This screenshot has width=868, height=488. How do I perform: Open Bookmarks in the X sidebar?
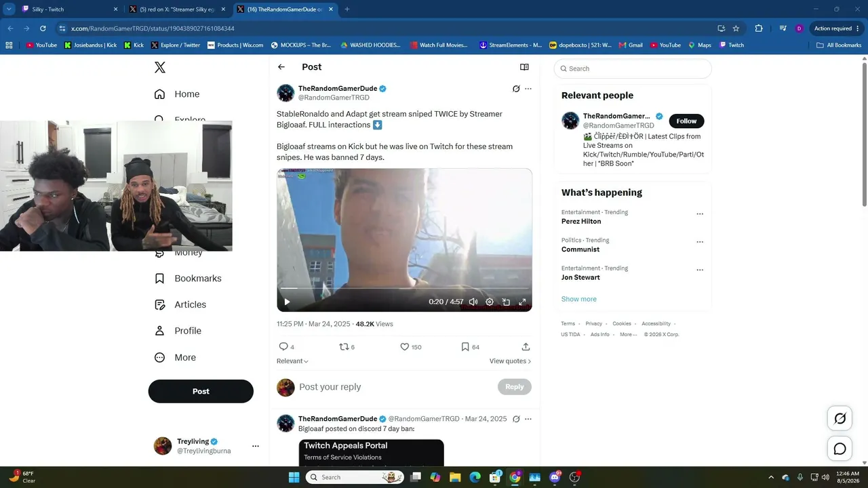188,279
